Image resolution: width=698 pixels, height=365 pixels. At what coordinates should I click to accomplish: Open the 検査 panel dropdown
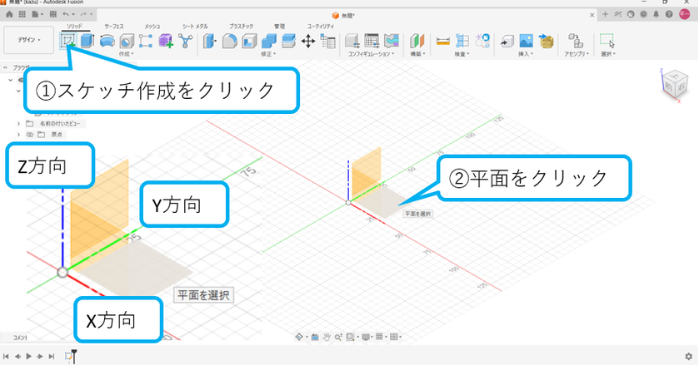point(462,54)
